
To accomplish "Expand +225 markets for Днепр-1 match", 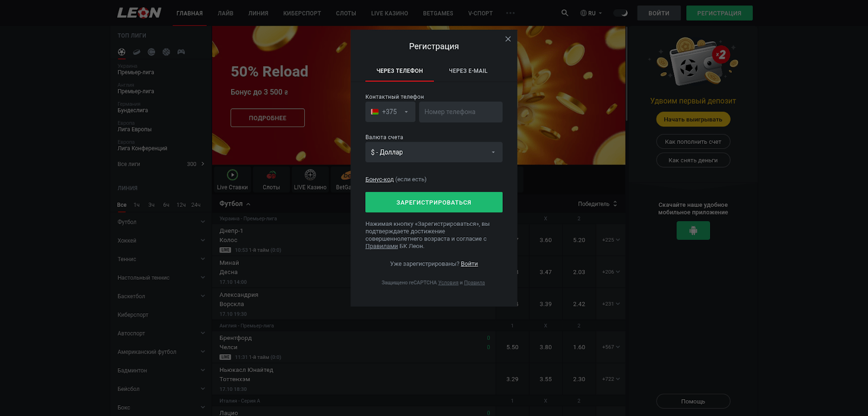I will [611, 240].
